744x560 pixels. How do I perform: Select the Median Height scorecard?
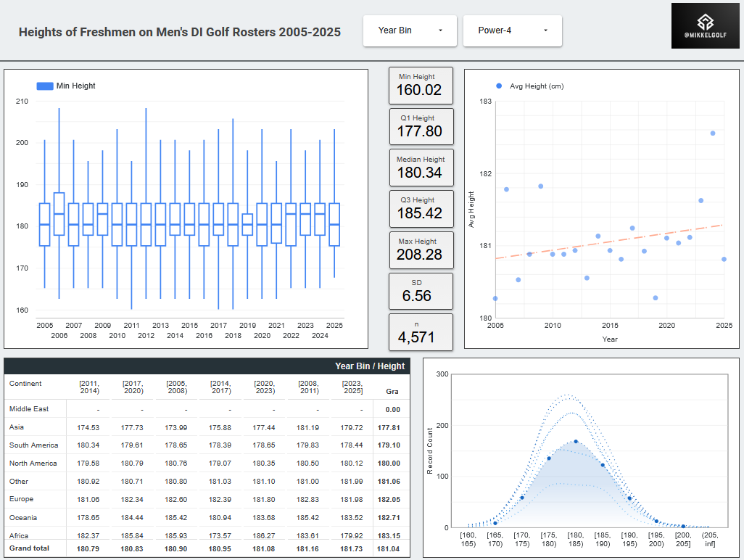(x=421, y=168)
